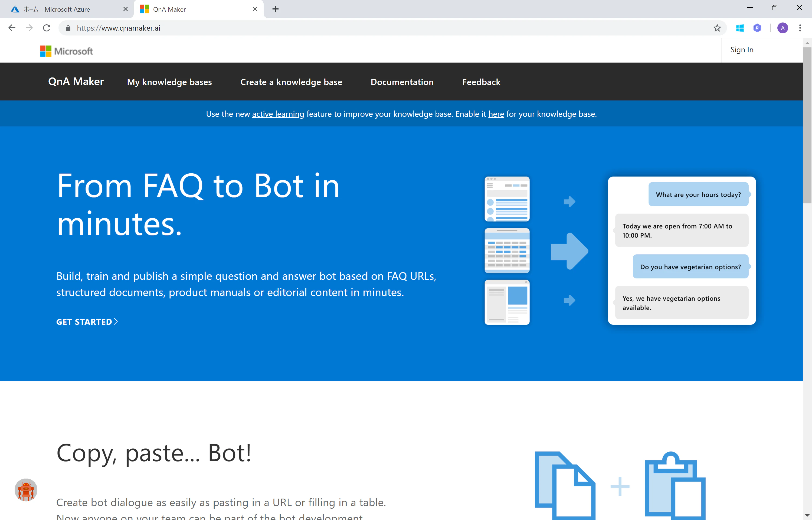Go to QnA Maker home link
The image size is (812, 520).
pyautogui.click(x=76, y=81)
